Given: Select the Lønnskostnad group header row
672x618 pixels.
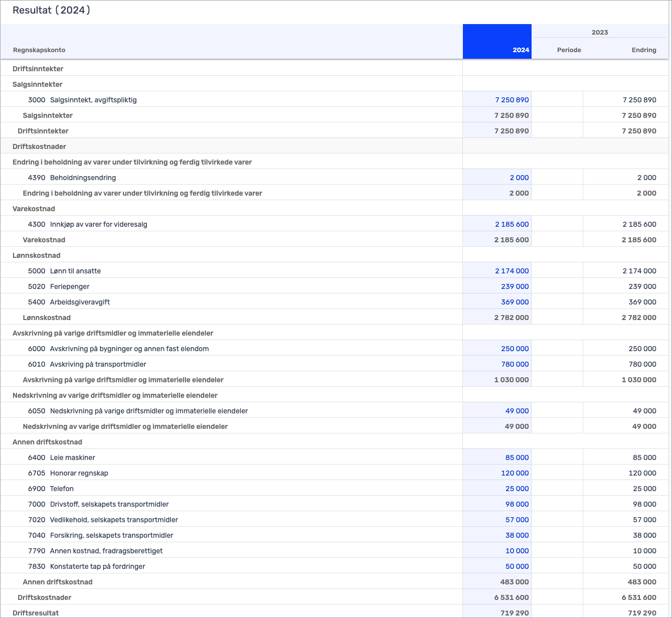Looking at the screenshot, I should click(36, 255).
